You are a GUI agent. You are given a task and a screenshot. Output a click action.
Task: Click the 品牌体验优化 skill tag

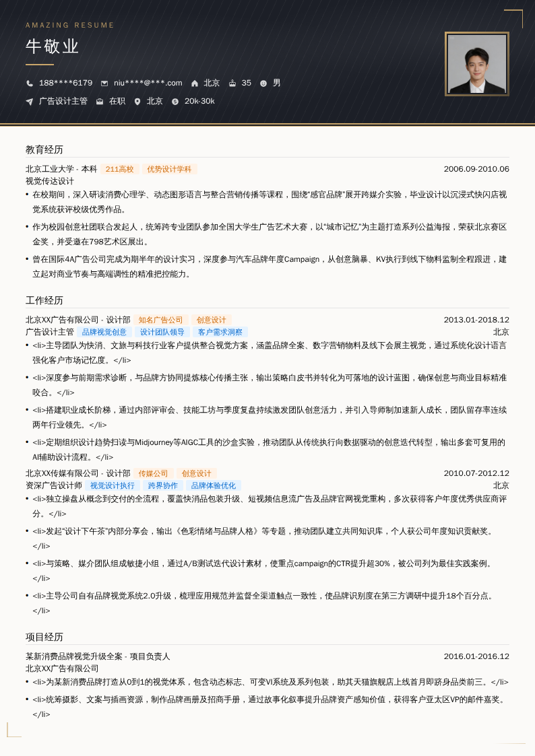click(x=214, y=485)
